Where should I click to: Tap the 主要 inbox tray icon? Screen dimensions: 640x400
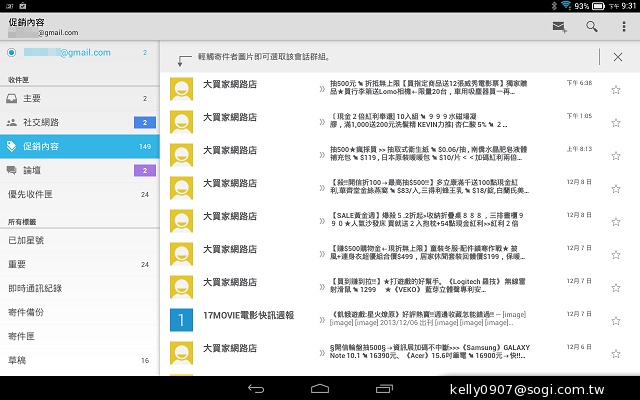11,98
